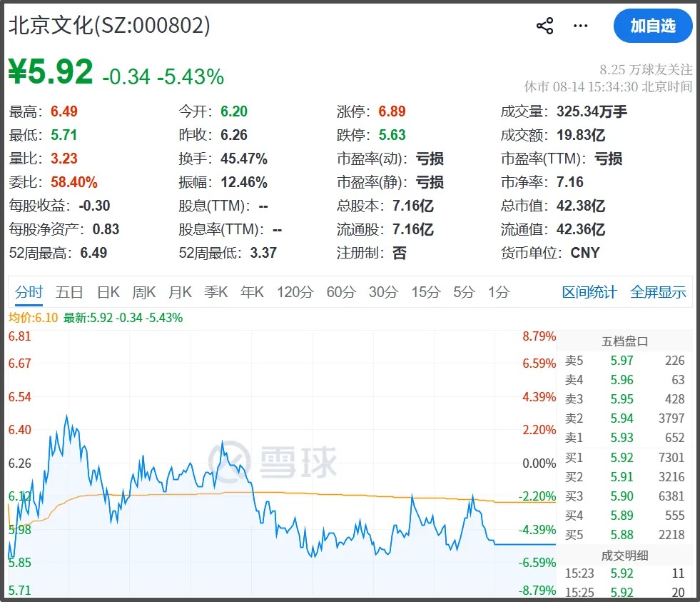Viewport: 700px width, 602px height.
Task: Click the 买3 order row at 5.90
Action: click(x=624, y=496)
